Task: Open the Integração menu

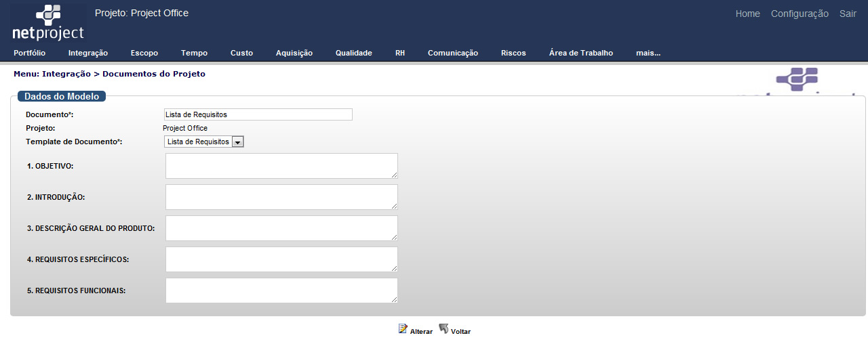Action: (88, 53)
